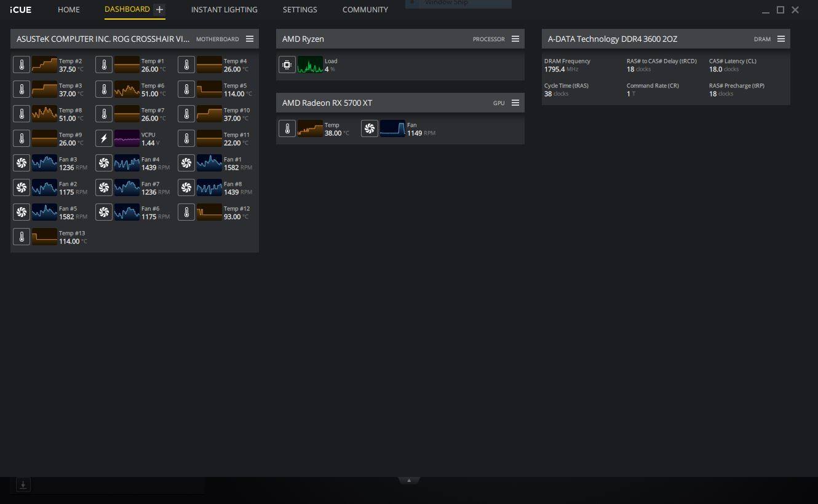This screenshot has width=818, height=504.
Task: Open the Temp #6 history graph
Action: coord(127,89)
